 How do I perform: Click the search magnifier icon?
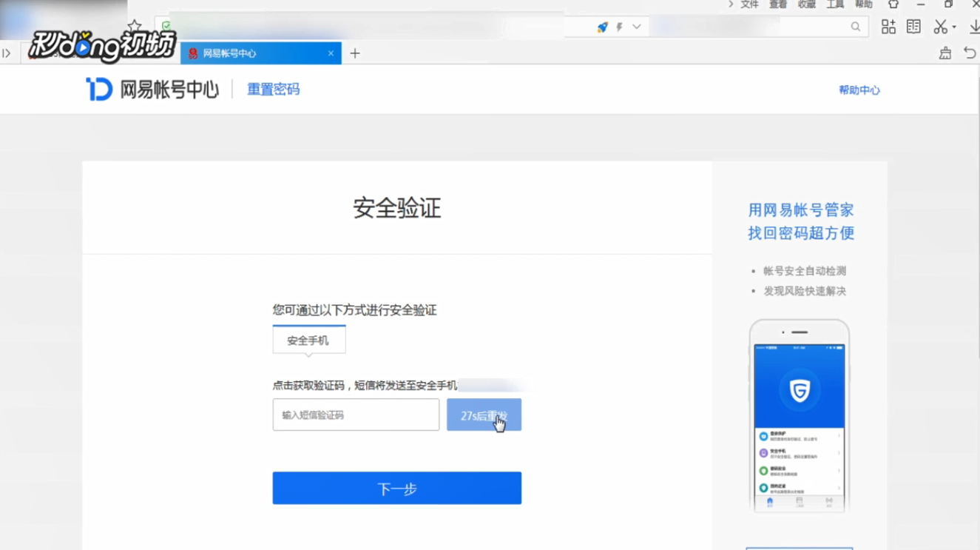click(855, 27)
